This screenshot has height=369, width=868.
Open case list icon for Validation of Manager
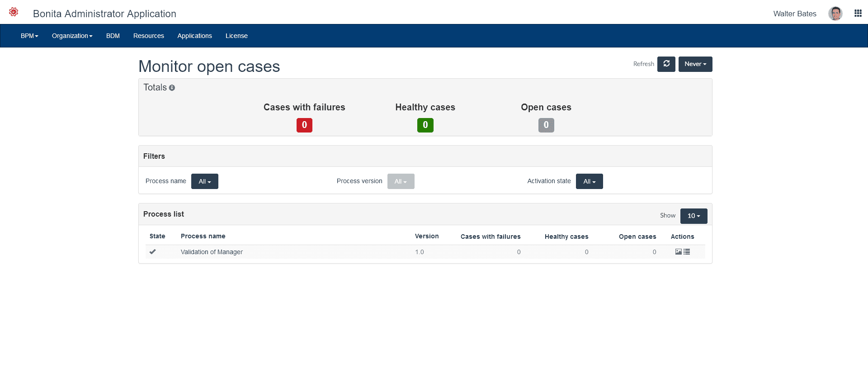687,252
